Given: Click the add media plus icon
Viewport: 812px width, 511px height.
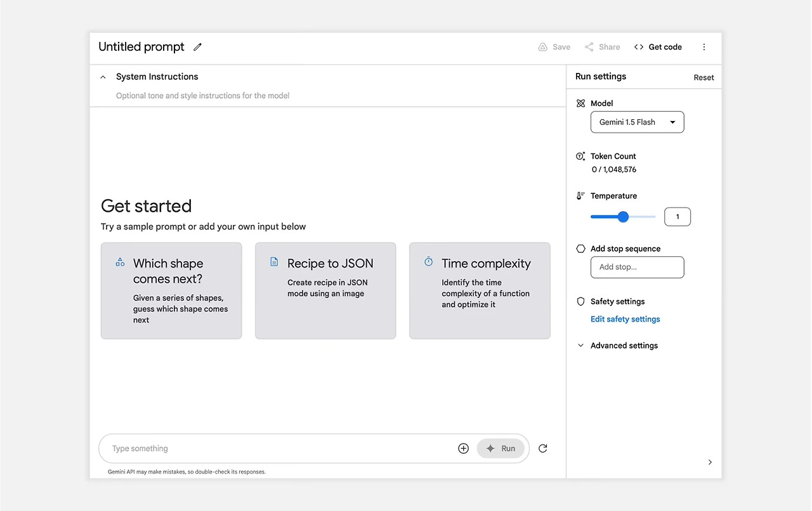Looking at the screenshot, I should point(463,448).
